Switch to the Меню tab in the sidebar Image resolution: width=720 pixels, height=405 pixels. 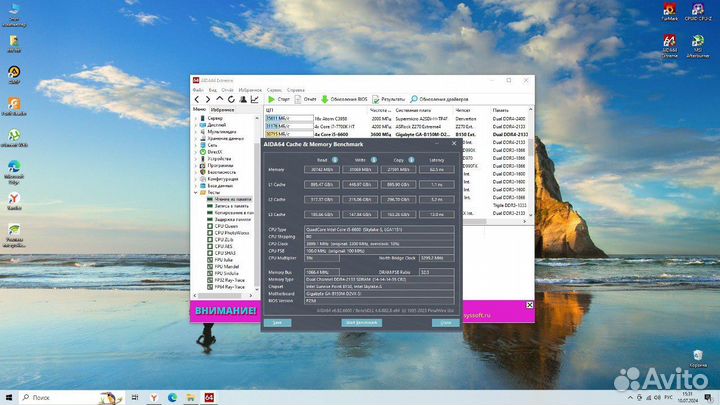click(x=199, y=109)
